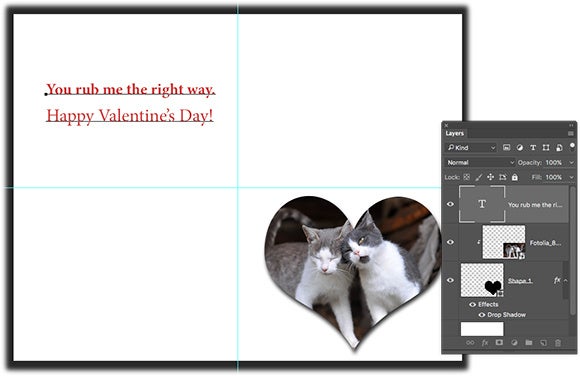Select Fotolia cat photo layer thumbnail

click(504, 242)
